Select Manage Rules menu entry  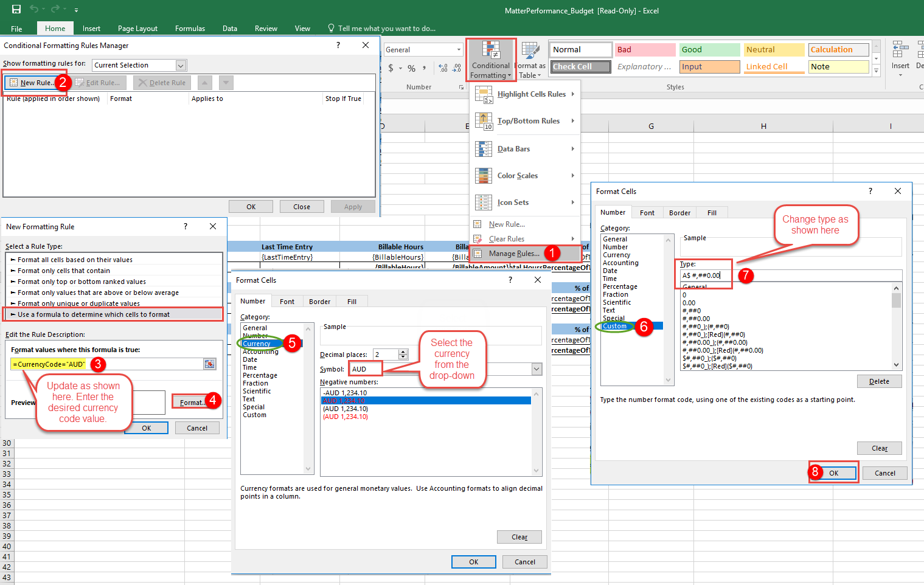tap(514, 254)
